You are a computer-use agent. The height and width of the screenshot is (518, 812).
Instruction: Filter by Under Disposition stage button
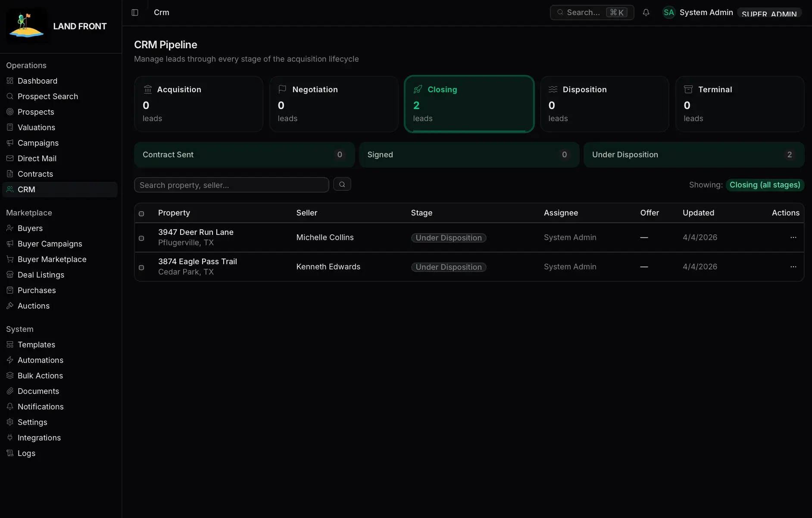click(694, 155)
